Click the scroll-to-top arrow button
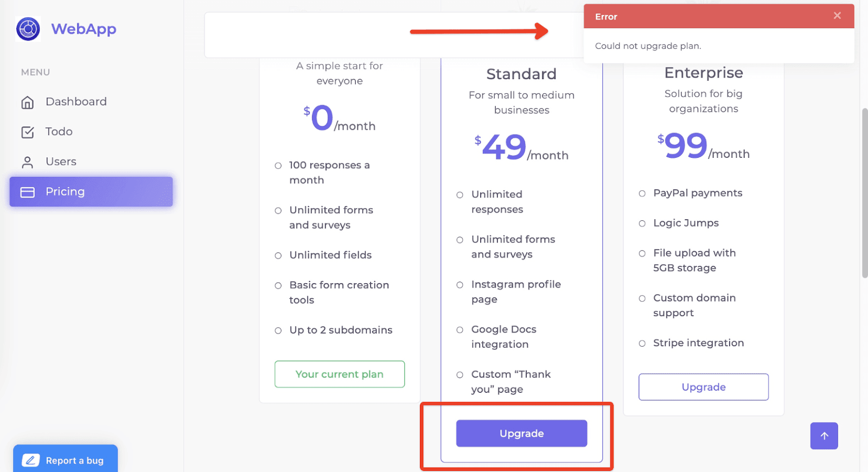 click(824, 436)
